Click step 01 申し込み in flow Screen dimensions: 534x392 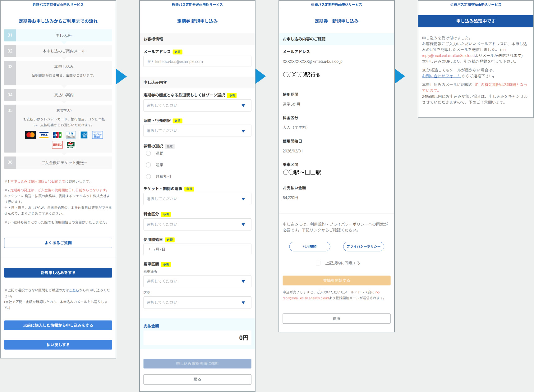click(64, 35)
